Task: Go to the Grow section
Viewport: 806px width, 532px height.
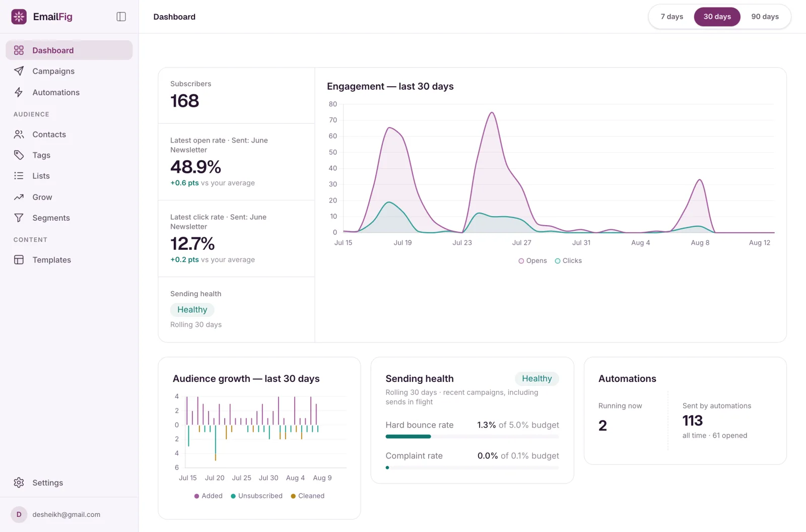Action: point(69,197)
